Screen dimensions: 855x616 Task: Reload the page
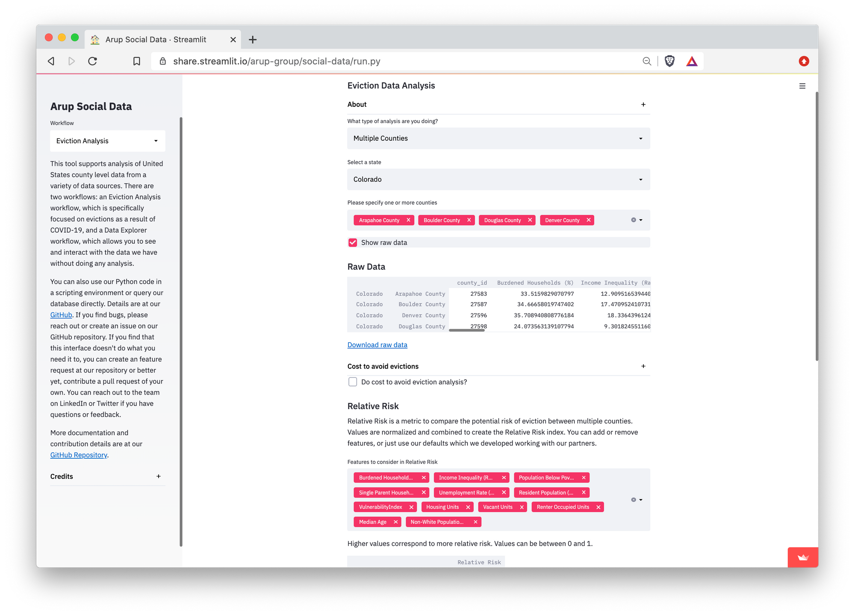coord(92,61)
